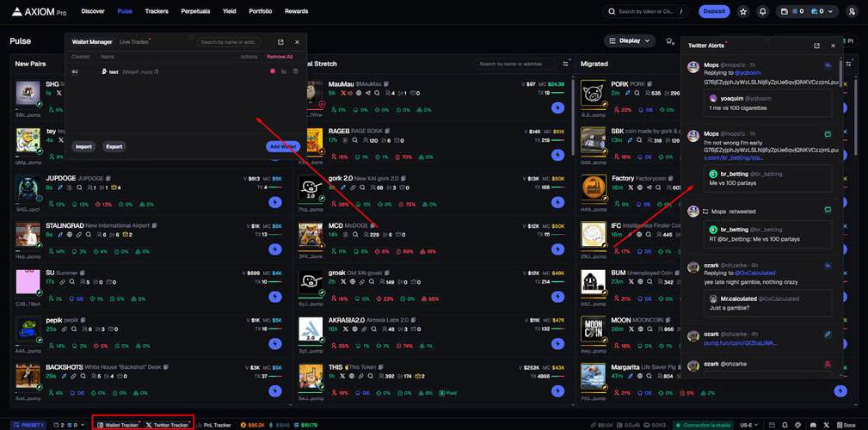Go to Yield tab

[x=229, y=11]
